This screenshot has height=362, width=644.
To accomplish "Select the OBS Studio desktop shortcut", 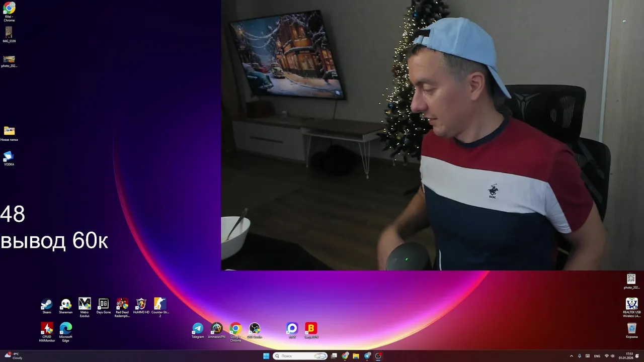I will [x=255, y=331].
